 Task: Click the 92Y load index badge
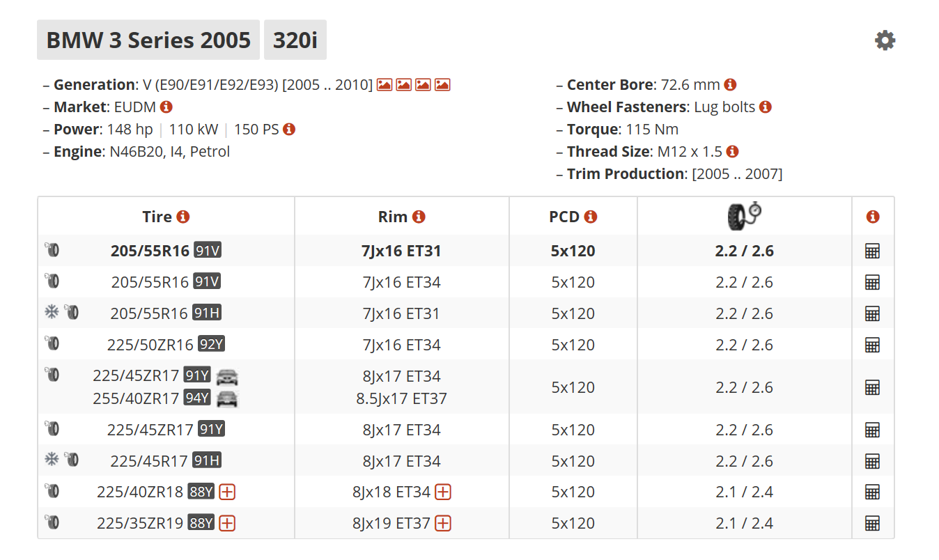[x=211, y=345]
